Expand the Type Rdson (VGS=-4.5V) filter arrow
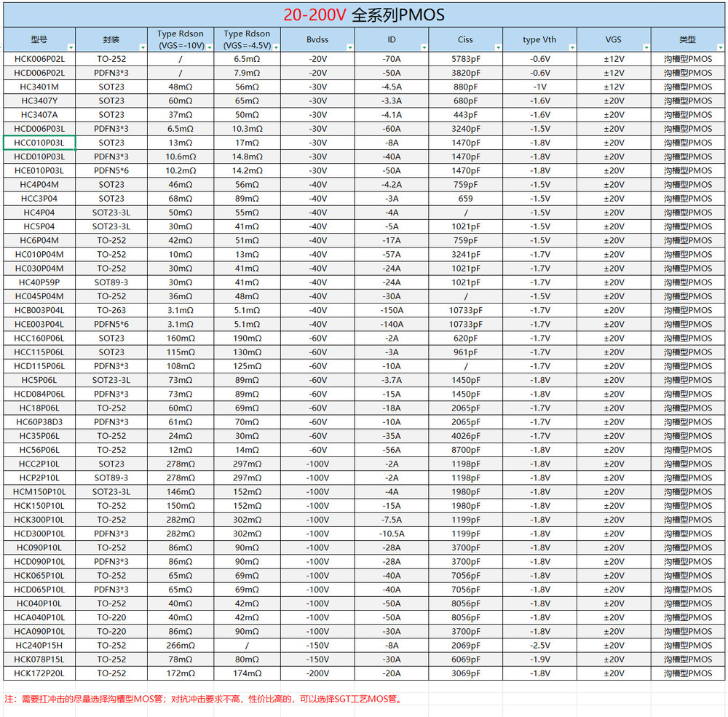728x717 pixels. click(x=276, y=47)
